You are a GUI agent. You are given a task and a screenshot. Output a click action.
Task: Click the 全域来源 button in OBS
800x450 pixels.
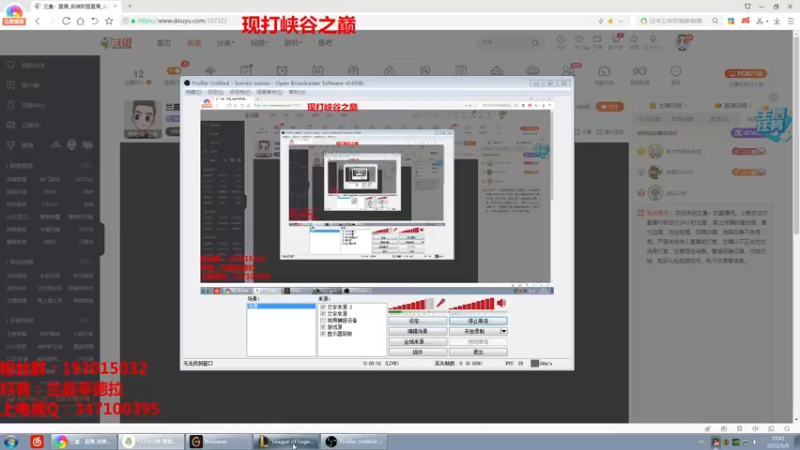418,341
